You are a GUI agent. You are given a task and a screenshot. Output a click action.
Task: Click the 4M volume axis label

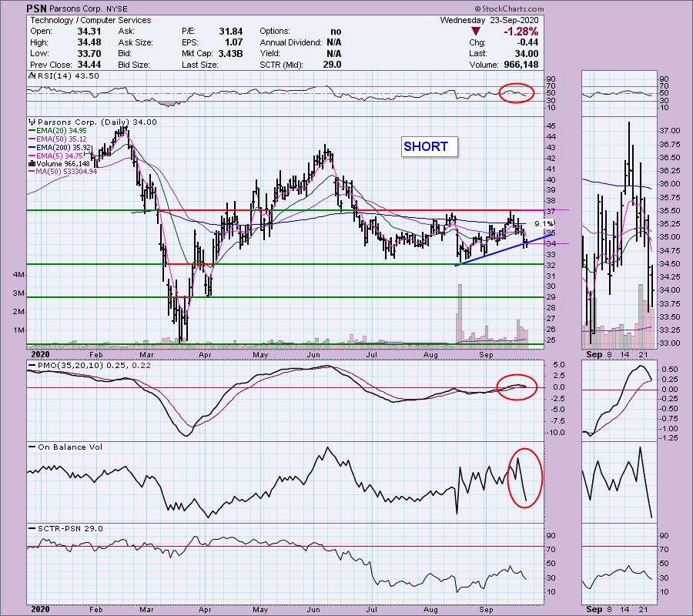pos(19,275)
